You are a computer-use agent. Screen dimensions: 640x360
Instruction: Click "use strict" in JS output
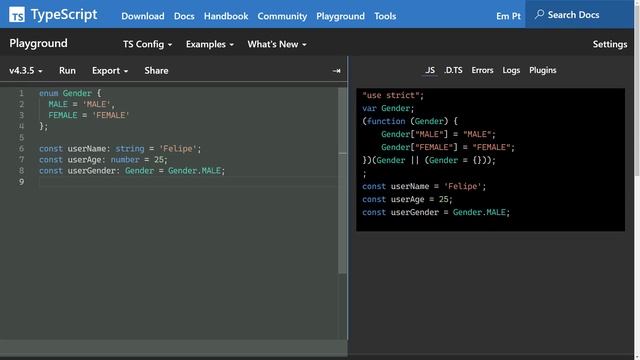(391, 95)
